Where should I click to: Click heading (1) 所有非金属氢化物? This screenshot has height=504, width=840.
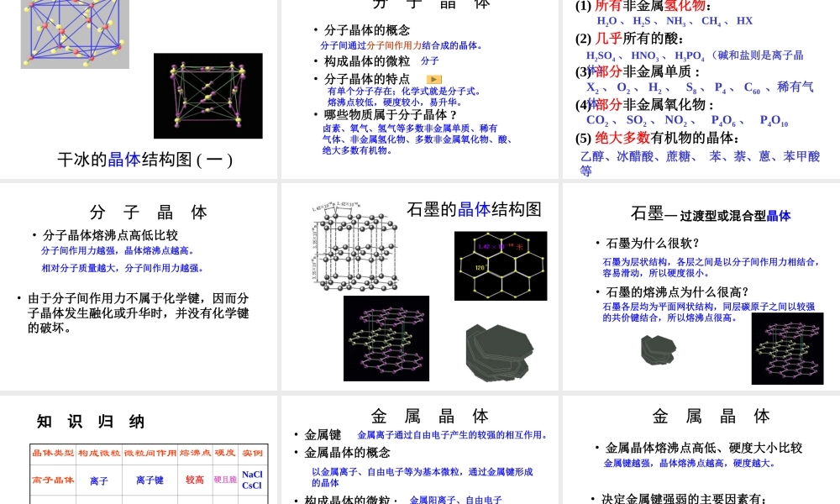pos(643,6)
